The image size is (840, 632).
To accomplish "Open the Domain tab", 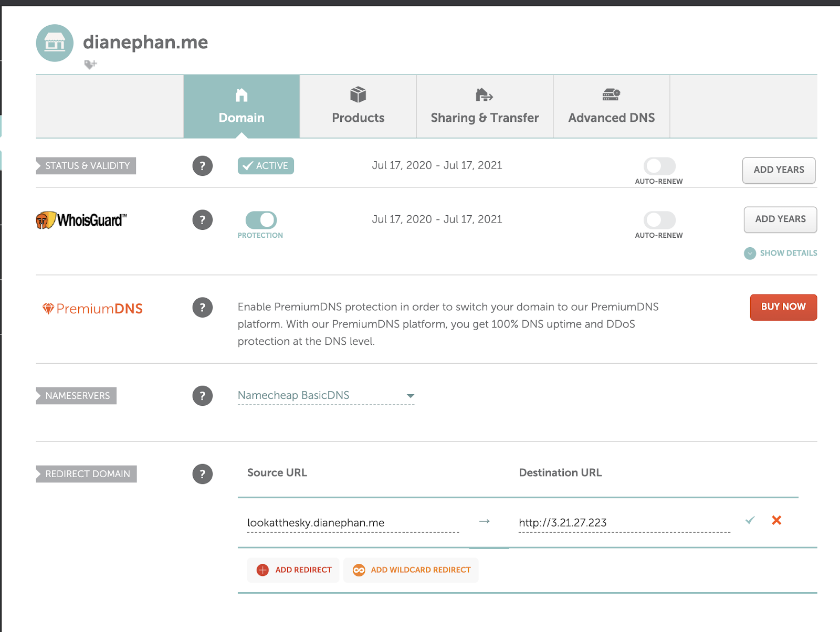I will tap(241, 107).
